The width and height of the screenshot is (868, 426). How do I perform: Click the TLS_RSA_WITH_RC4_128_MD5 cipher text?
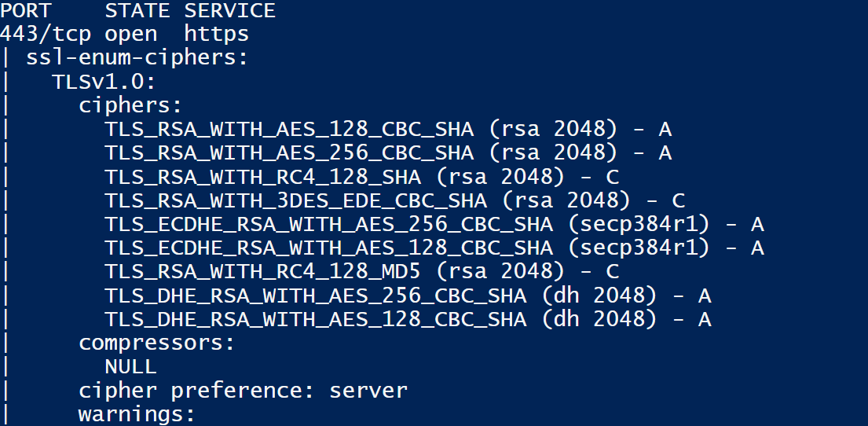pos(269,272)
